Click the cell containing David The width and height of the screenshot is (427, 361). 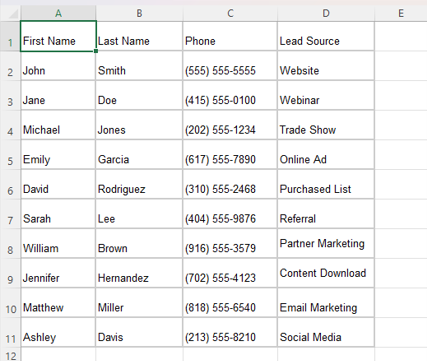(58, 184)
